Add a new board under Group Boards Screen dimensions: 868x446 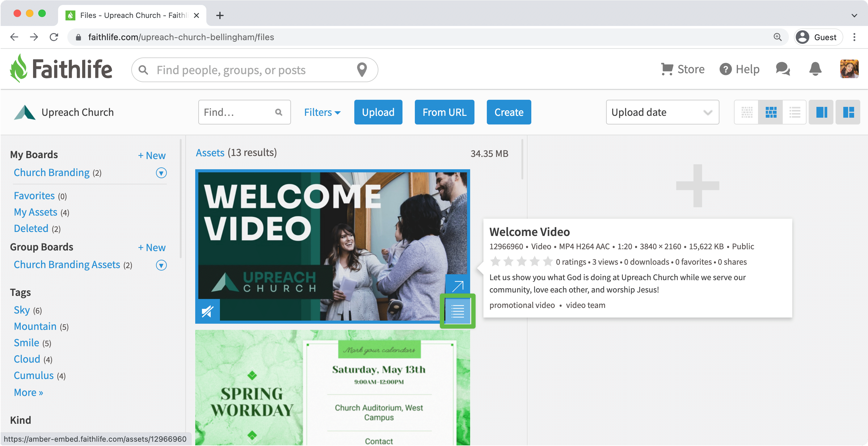click(x=152, y=248)
